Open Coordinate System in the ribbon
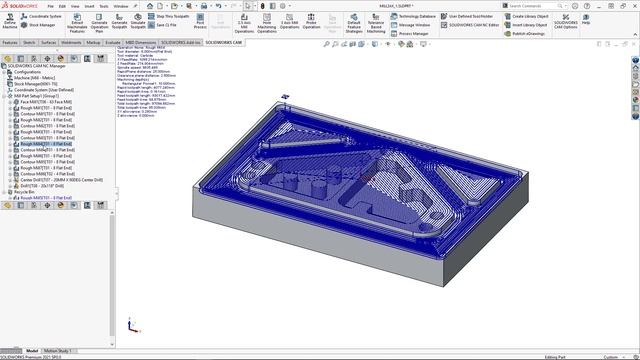This screenshot has width=640, height=360. point(41,16)
